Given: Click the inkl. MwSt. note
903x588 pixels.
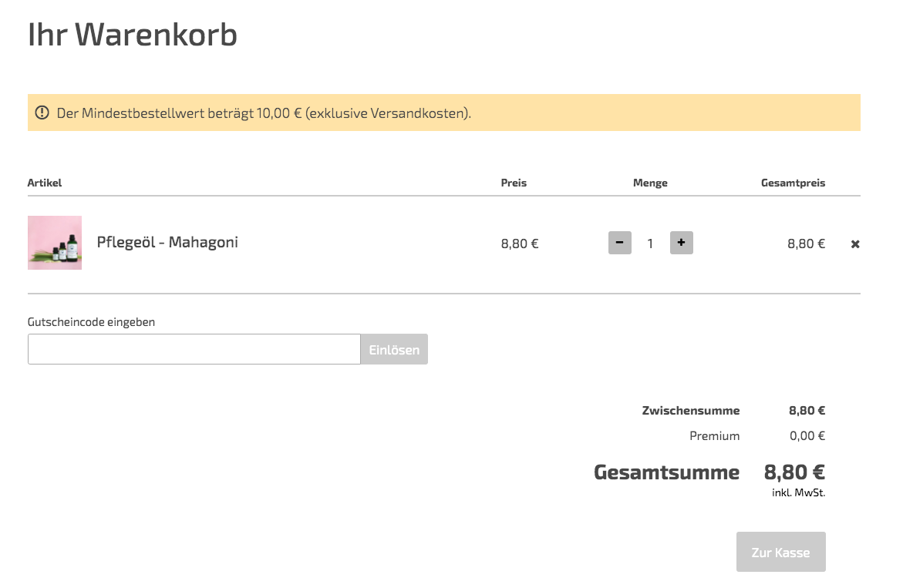Looking at the screenshot, I should [x=799, y=493].
